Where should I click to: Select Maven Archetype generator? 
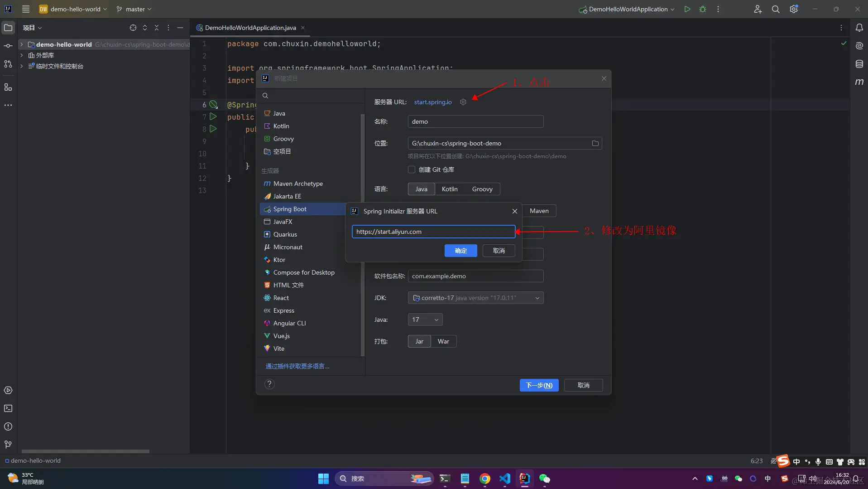[298, 184]
